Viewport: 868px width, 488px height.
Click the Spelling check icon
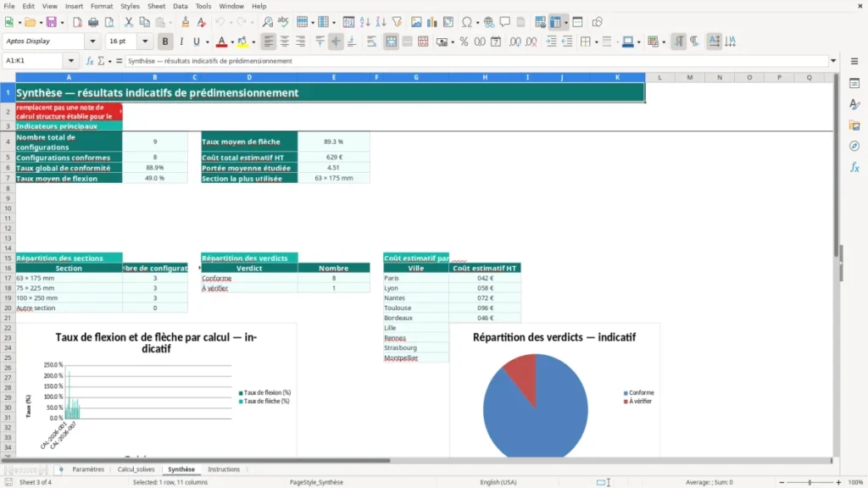(x=283, y=22)
